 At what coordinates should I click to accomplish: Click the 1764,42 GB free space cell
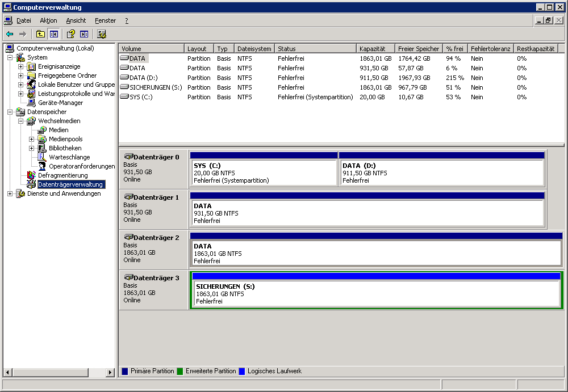click(x=415, y=58)
